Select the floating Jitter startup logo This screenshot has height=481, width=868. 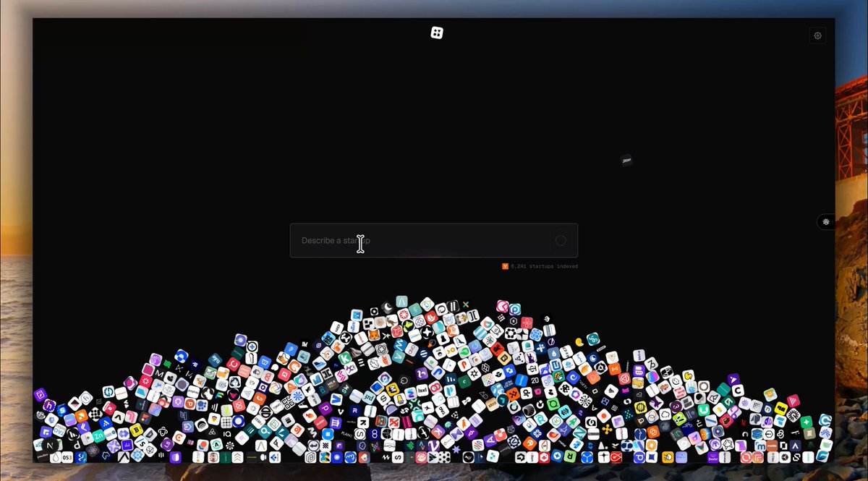tap(627, 160)
